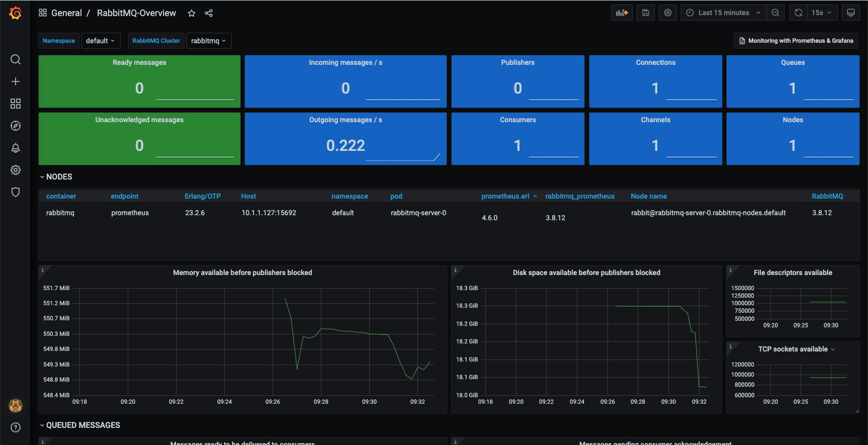Click the Add panel icon
Screen dimensions: 868x445
pos(622,13)
